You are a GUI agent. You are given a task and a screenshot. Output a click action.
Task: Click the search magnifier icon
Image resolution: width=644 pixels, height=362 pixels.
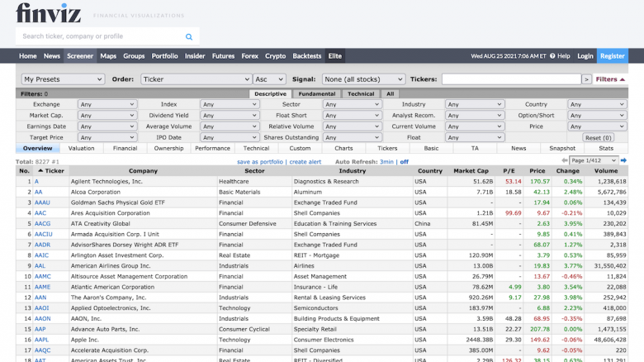[x=189, y=36]
